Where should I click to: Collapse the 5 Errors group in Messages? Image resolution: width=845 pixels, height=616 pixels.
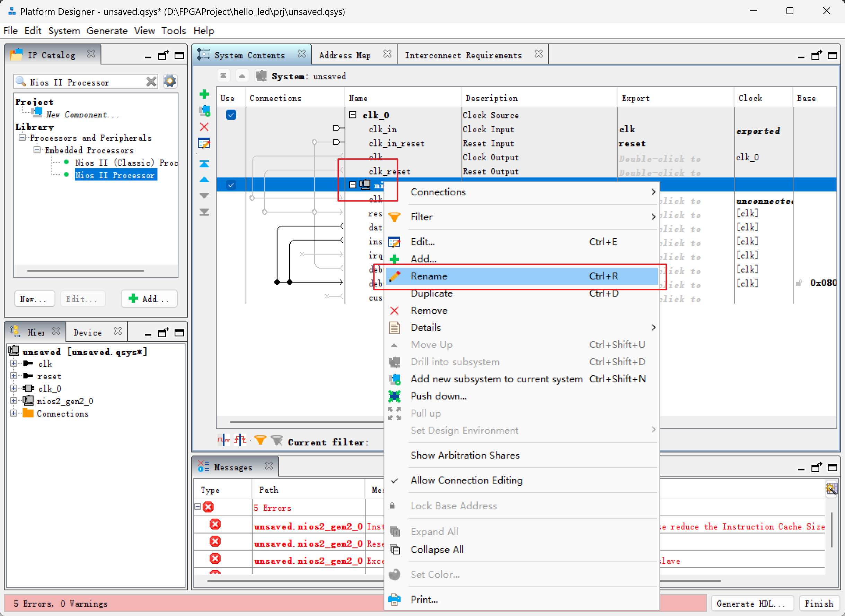198,507
